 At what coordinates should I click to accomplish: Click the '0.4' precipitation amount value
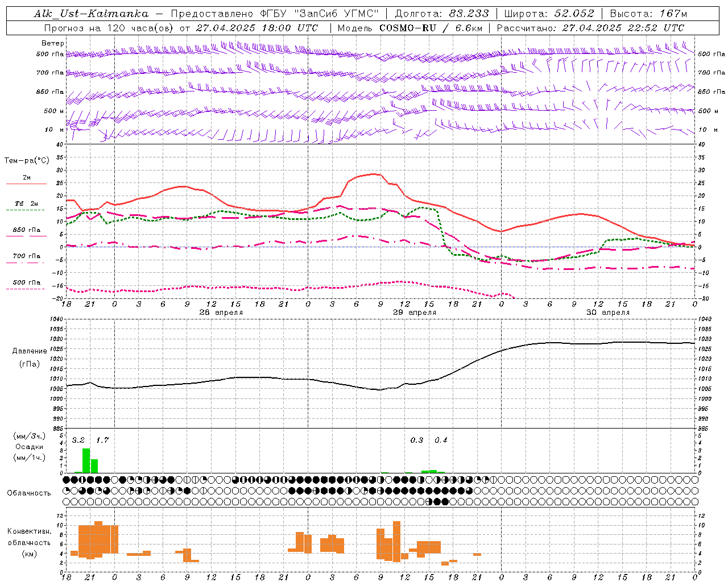point(441,440)
